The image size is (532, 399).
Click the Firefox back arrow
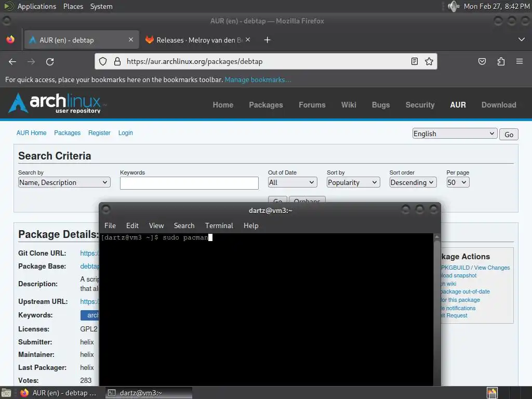click(12, 62)
